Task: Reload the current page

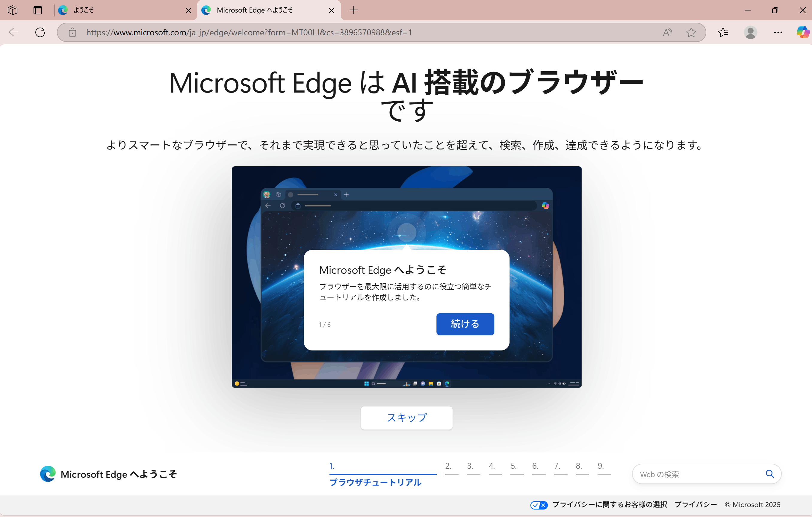Action: 40,32
